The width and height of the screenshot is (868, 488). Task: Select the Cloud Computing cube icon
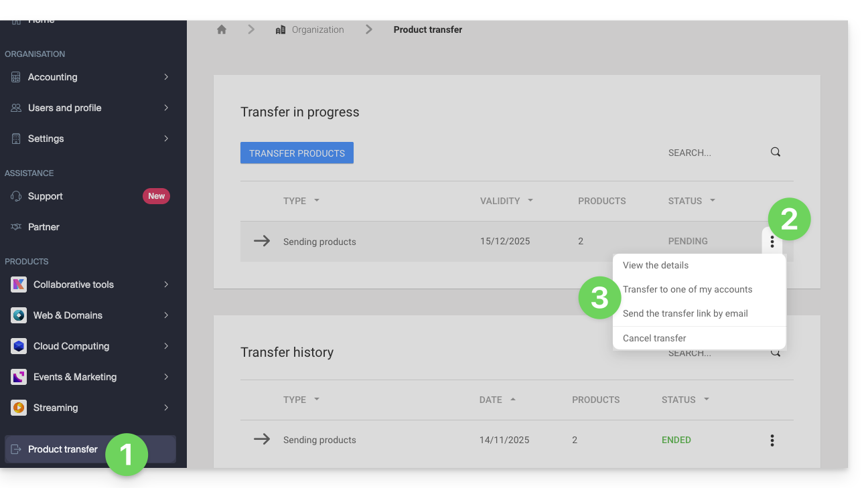click(x=19, y=346)
